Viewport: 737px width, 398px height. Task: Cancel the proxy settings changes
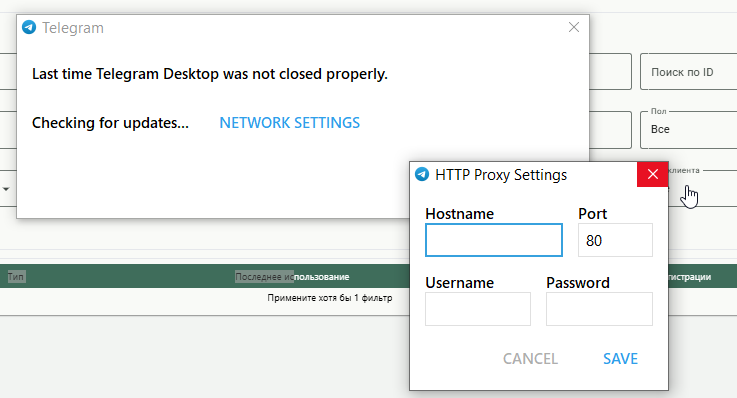click(530, 359)
